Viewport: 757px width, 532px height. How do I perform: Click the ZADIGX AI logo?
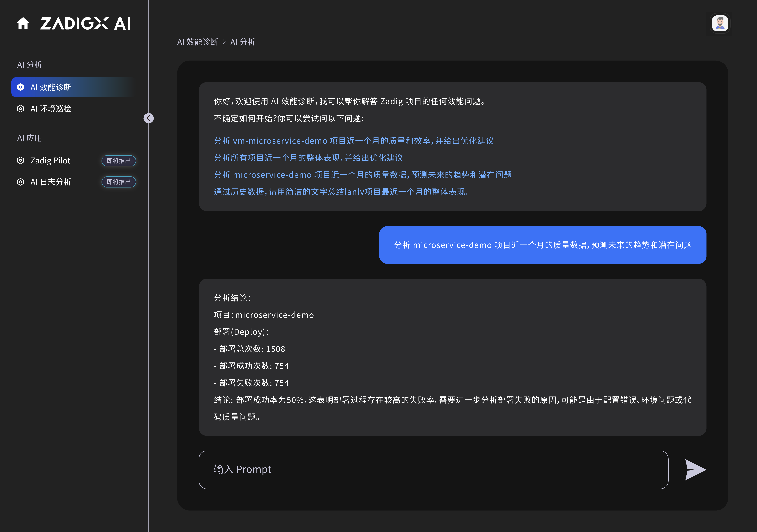pyautogui.click(x=85, y=23)
